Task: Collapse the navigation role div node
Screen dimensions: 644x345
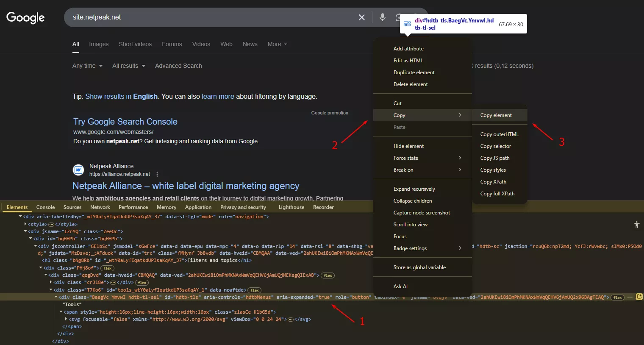Action: click(x=20, y=217)
